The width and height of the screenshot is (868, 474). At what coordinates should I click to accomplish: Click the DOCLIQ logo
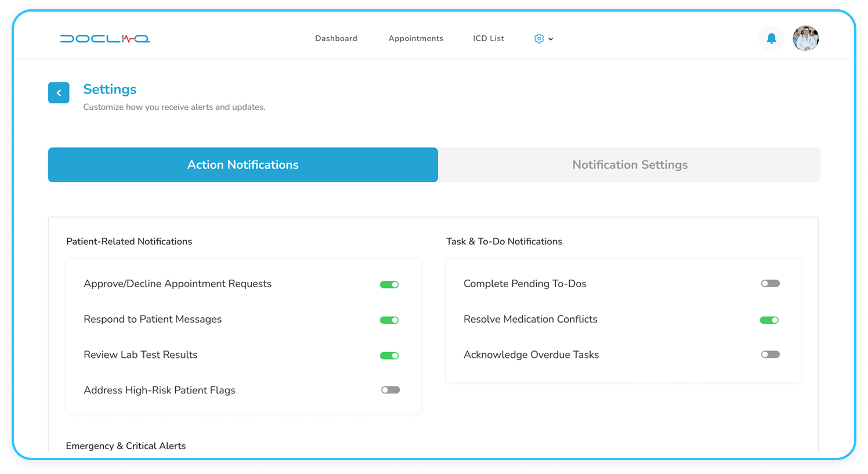pos(104,38)
